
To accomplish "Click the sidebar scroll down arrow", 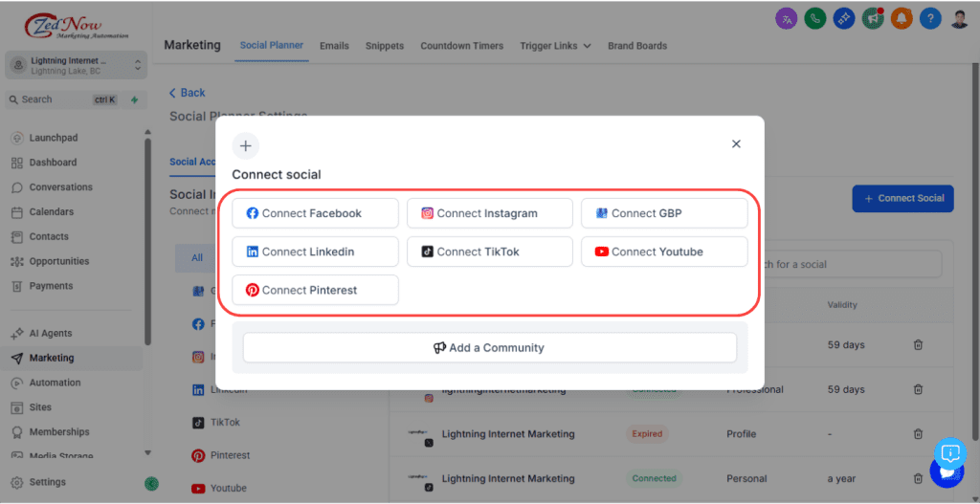I will 148,452.
